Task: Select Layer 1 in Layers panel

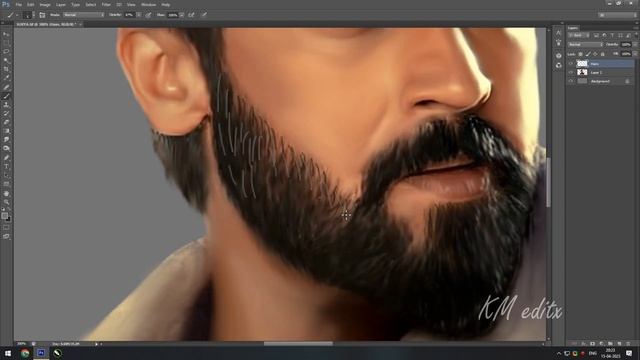Action: pos(601,72)
